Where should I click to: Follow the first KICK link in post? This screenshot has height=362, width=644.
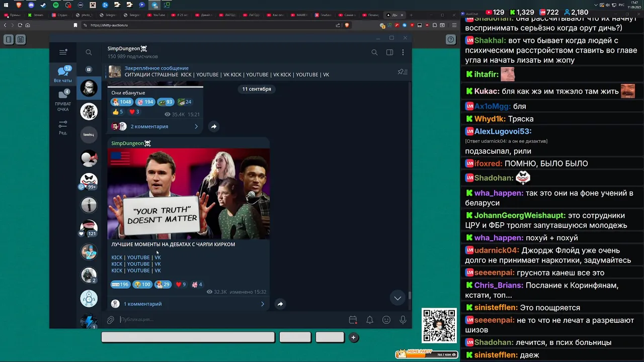[x=117, y=257]
